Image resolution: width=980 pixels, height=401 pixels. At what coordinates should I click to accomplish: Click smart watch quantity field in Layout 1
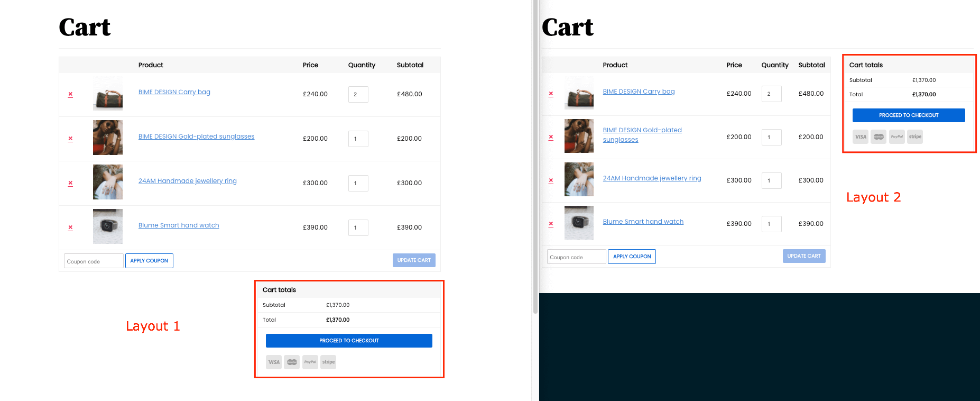(358, 228)
